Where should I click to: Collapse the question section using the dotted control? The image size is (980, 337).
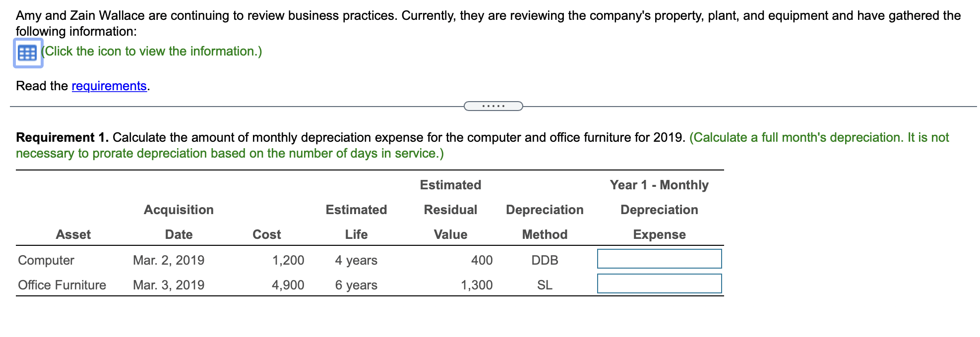493,106
